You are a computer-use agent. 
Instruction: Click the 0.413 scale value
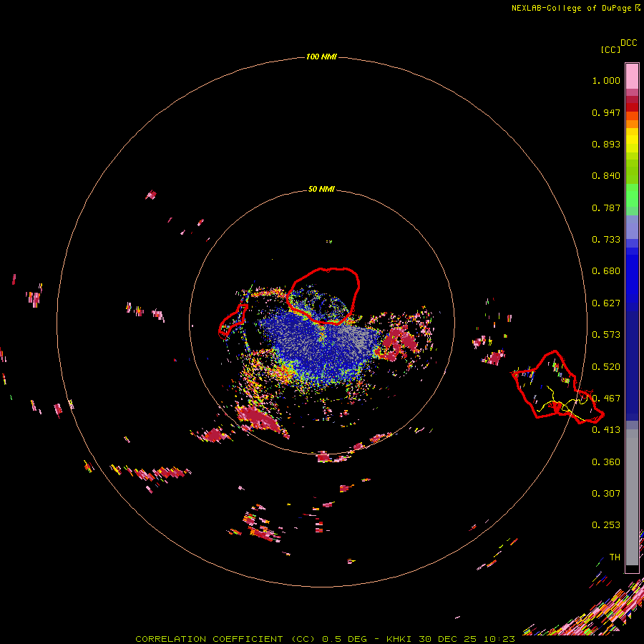click(x=606, y=430)
